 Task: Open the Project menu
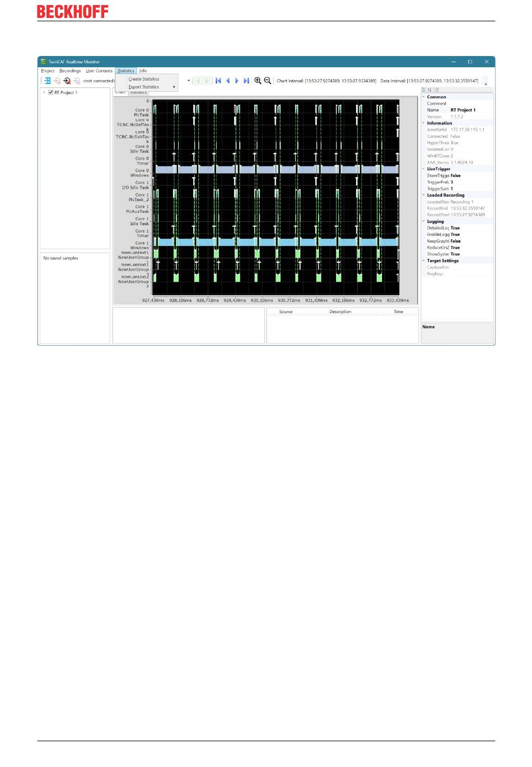click(x=48, y=71)
